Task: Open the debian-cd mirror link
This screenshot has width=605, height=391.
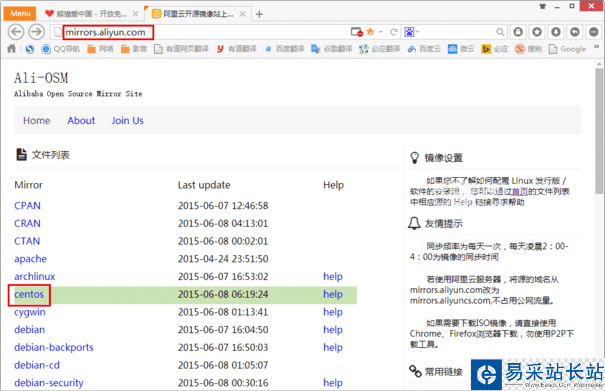Action: (37, 365)
